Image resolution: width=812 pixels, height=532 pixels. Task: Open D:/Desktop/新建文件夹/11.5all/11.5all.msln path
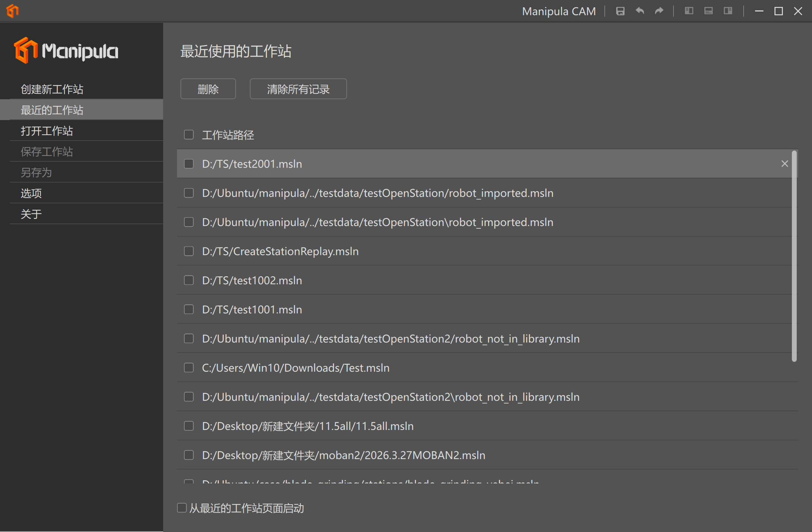[x=308, y=426]
